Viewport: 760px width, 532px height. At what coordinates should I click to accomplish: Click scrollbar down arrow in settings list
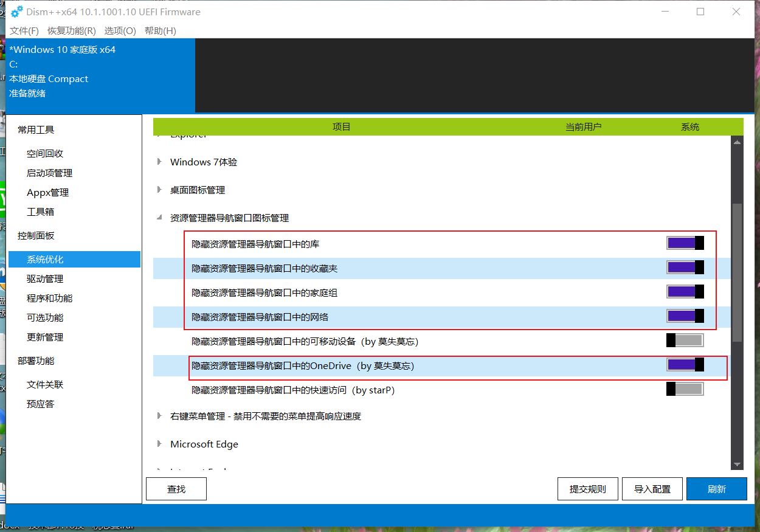[737, 464]
